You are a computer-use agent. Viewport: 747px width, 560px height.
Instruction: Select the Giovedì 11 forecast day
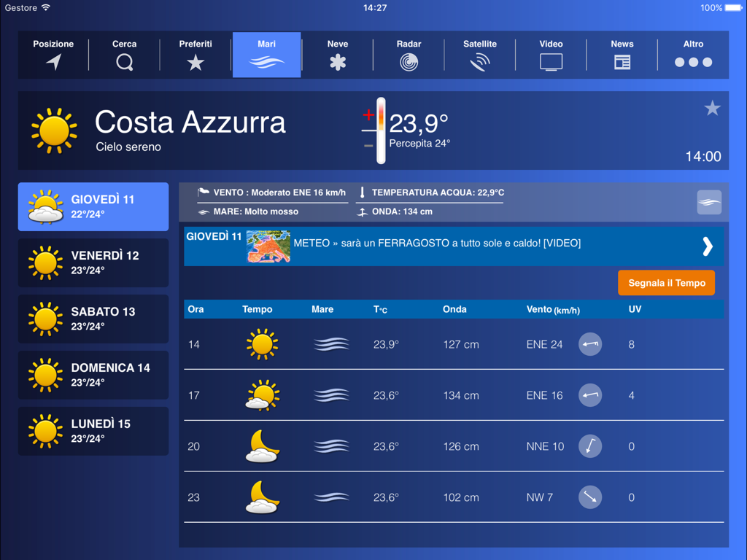(x=93, y=206)
